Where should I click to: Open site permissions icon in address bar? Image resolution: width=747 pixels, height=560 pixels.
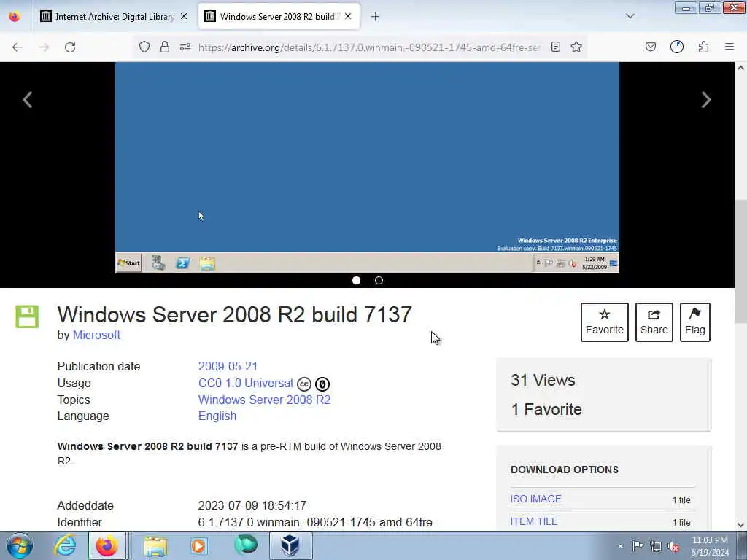coord(185,47)
